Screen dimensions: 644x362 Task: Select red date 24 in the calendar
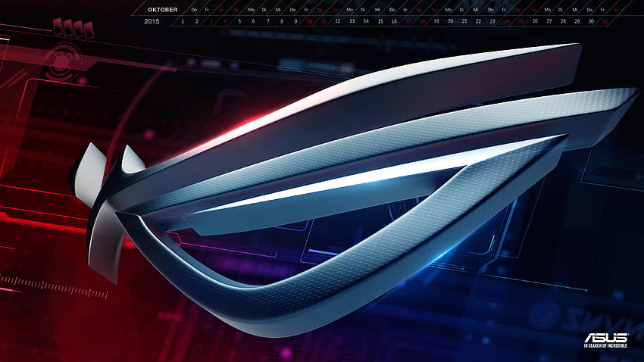pyautogui.click(x=507, y=21)
